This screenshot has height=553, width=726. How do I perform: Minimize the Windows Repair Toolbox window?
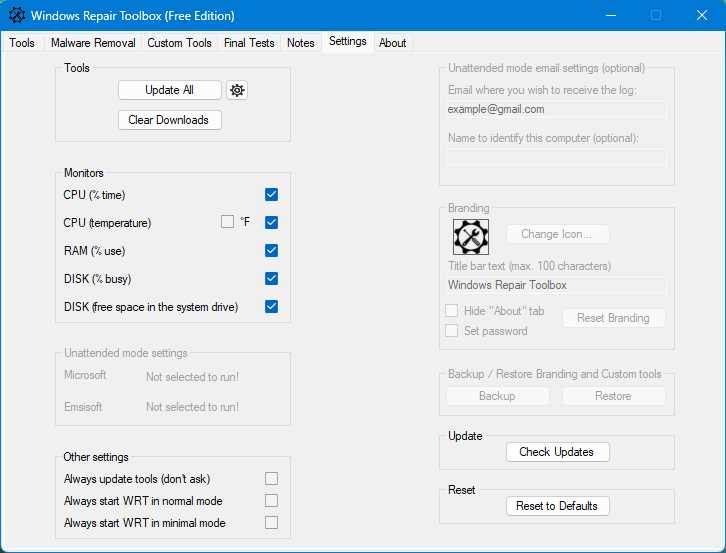pos(611,15)
